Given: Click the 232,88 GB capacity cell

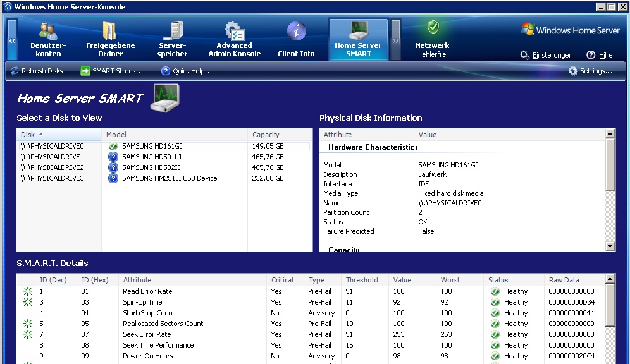Looking at the screenshot, I should point(268,178).
